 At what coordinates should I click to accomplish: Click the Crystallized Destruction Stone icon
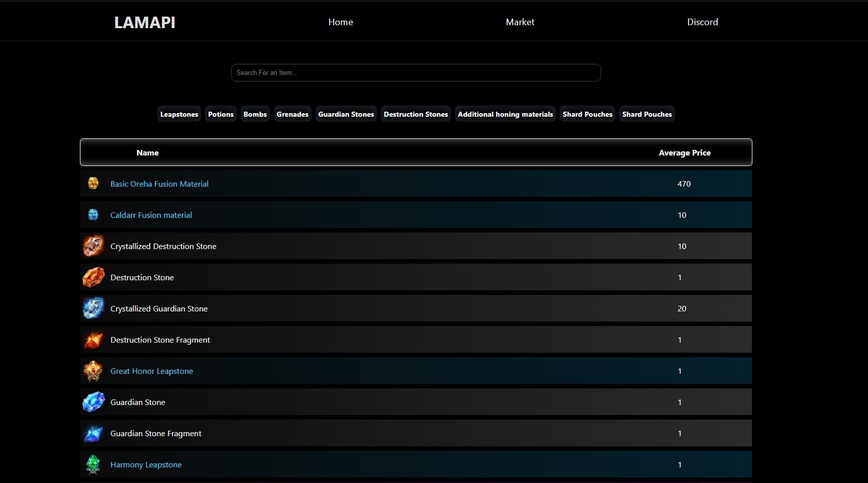pos(93,246)
